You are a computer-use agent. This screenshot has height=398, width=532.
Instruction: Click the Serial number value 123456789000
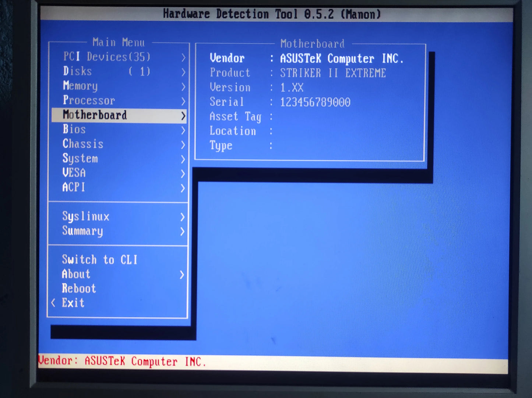(315, 102)
